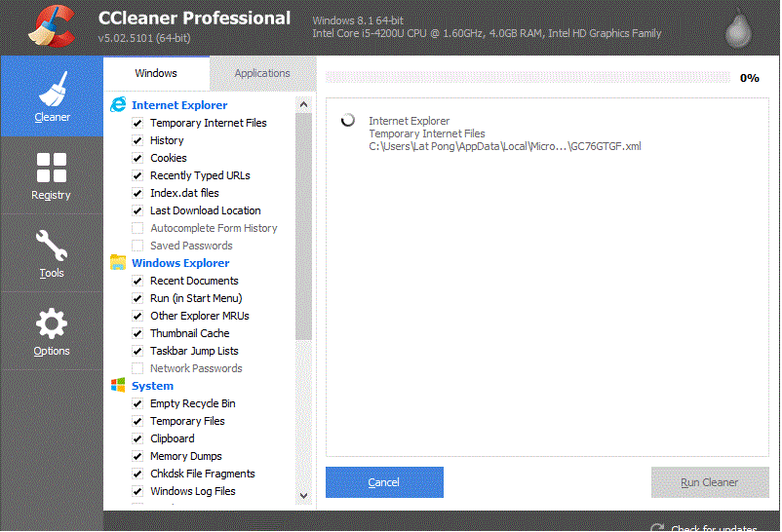Switch to the Applications tab

click(262, 73)
